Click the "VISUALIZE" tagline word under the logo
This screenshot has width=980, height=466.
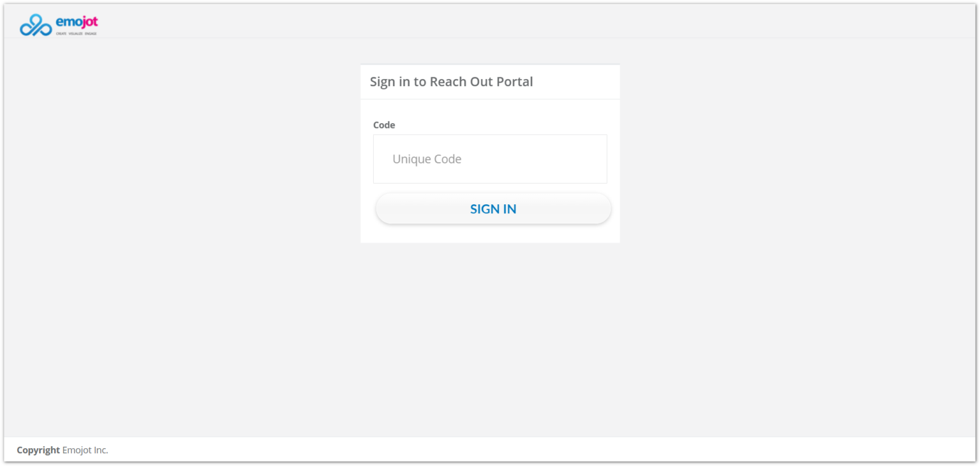(x=75, y=33)
